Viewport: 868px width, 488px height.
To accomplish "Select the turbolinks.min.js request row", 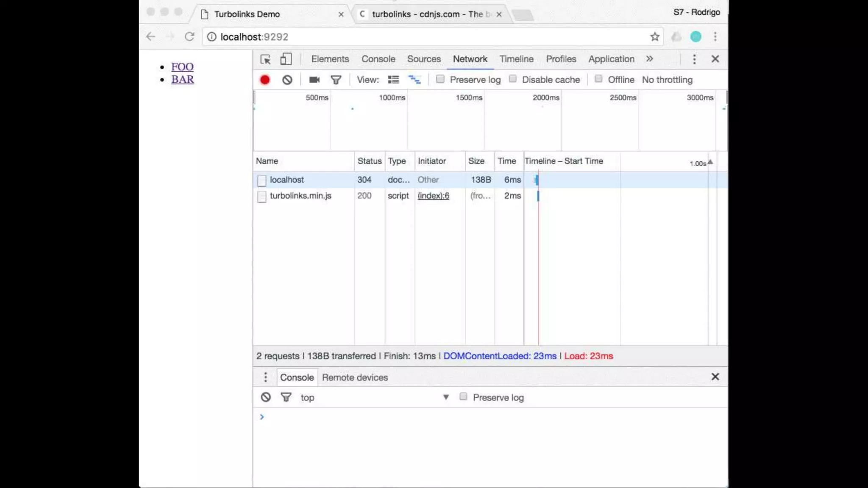I will tap(300, 196).
